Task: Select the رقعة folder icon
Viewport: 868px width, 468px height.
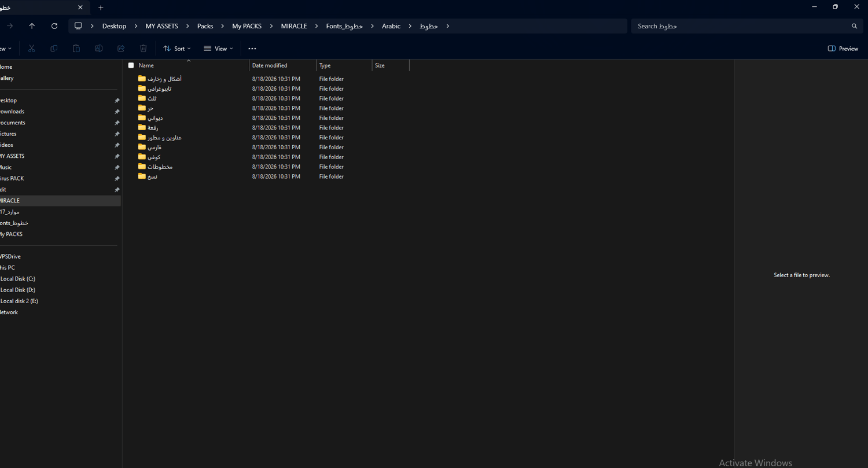Action: 142,127
